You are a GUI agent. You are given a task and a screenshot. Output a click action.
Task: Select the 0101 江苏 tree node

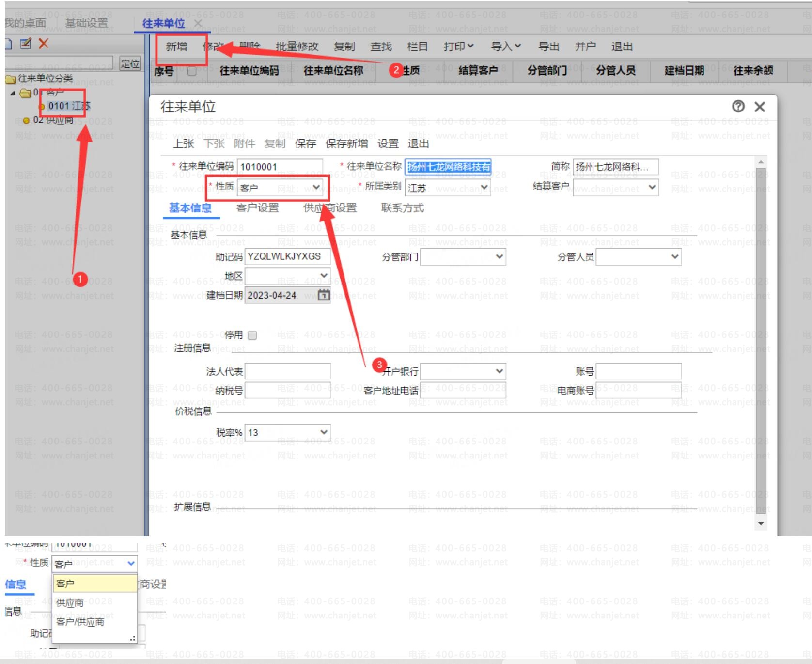pyautogui.click(x=69, y=106)
